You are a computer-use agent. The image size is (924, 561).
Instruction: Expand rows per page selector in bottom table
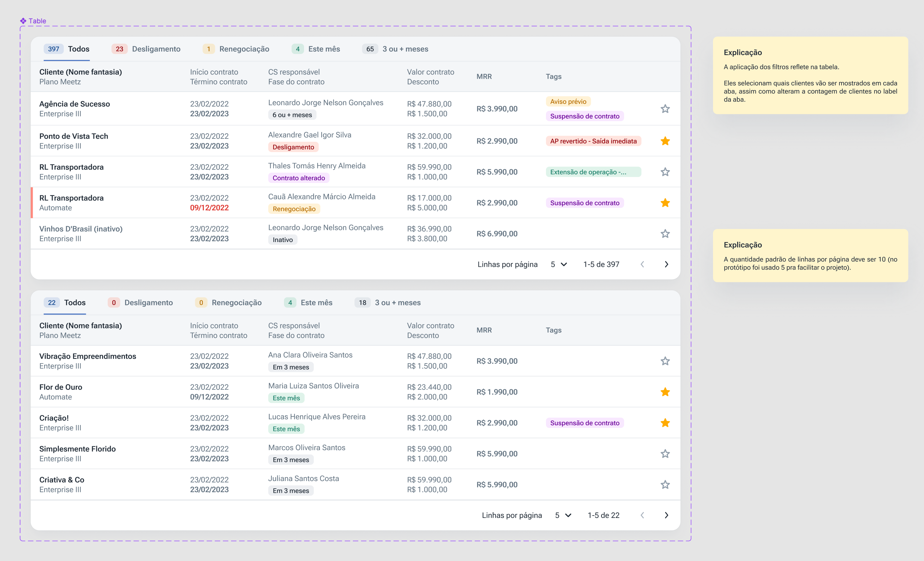(563, 515)
